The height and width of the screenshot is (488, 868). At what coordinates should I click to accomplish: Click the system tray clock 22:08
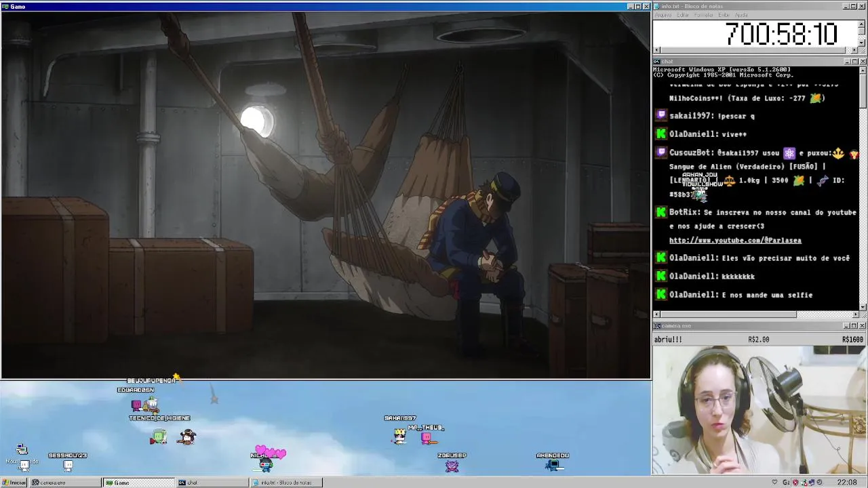(x=847, y=483)
